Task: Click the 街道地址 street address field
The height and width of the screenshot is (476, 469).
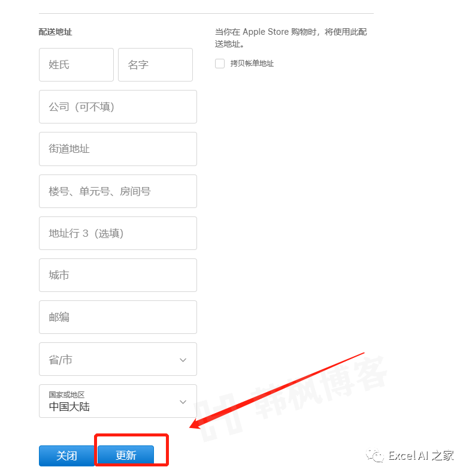Action: click(x=118, y=149)
